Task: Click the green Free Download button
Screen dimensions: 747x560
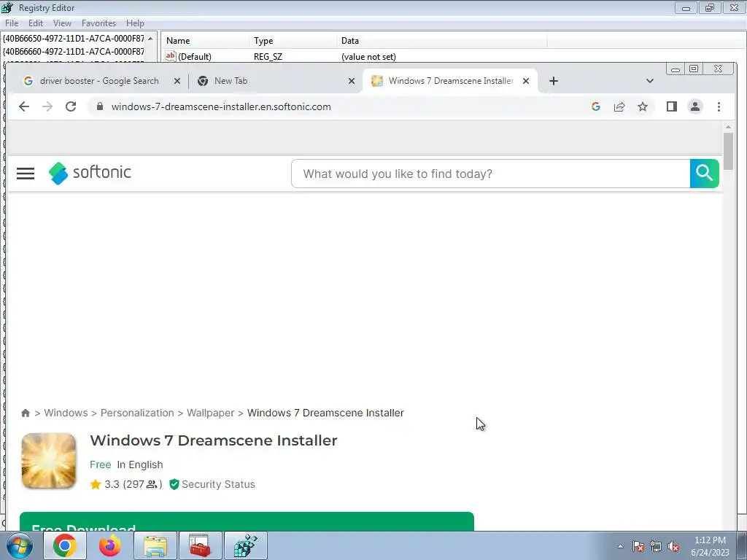Action: tap(247, 521)
